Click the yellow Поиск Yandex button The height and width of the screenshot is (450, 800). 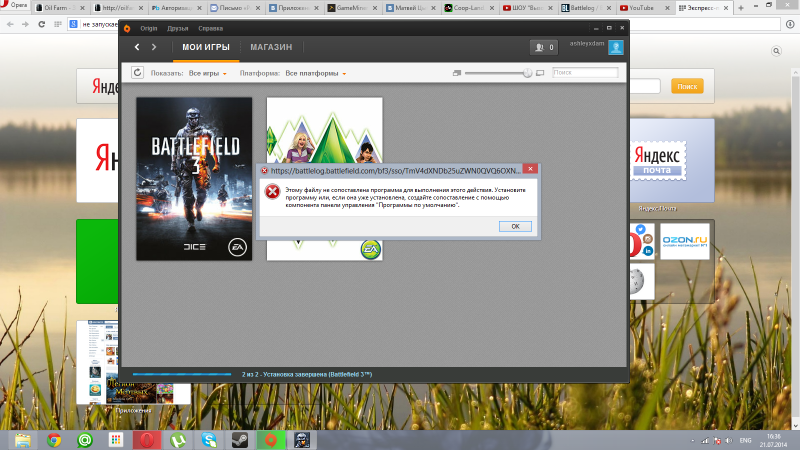[687, 86]
